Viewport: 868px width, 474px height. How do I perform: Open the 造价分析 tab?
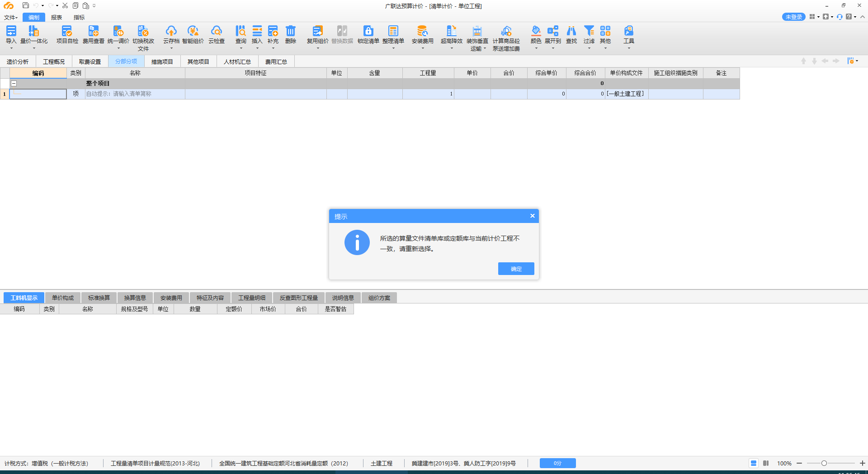click(x=18, y=62)
